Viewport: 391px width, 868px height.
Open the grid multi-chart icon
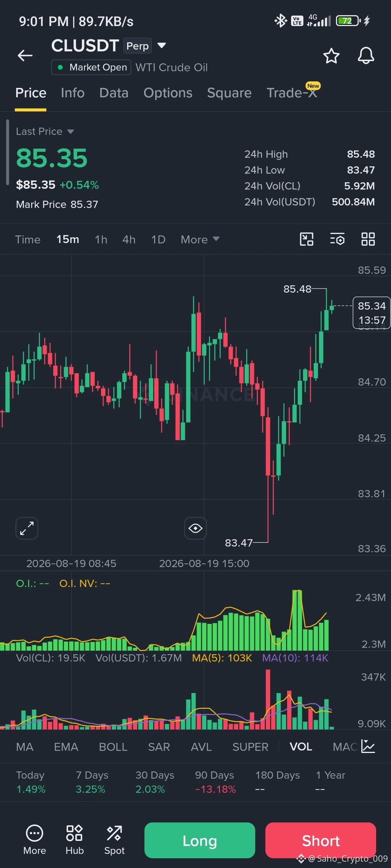(x=368, y=239)
